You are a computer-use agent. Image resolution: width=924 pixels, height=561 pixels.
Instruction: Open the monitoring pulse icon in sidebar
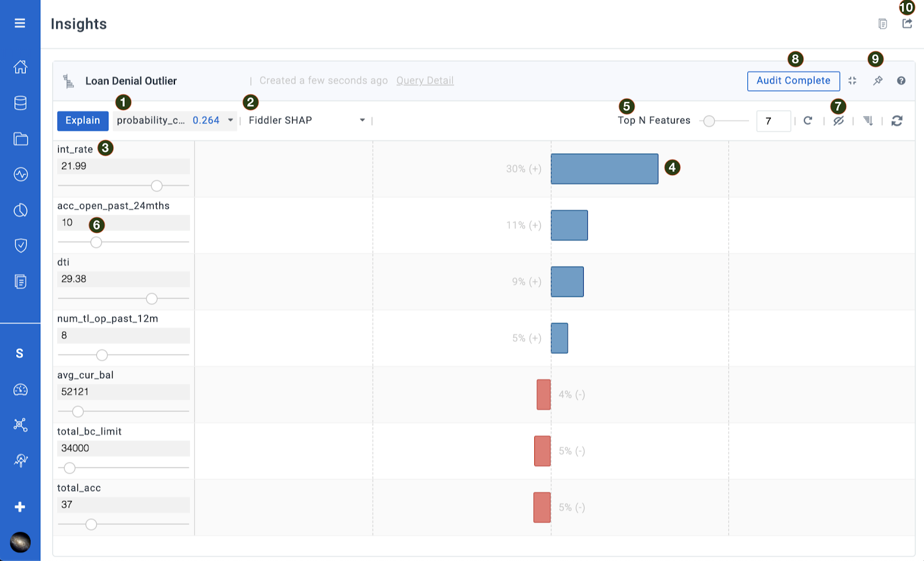point(20,174)
